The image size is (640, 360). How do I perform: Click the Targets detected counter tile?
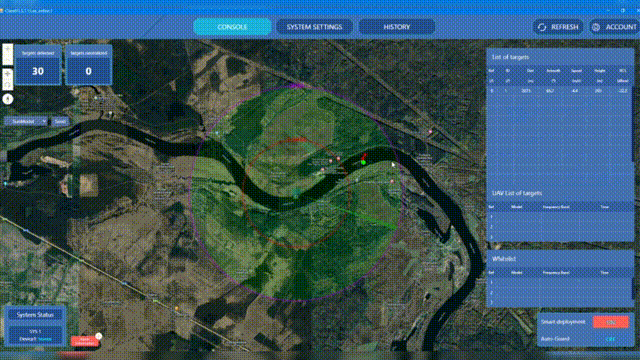tap(38, 65)
